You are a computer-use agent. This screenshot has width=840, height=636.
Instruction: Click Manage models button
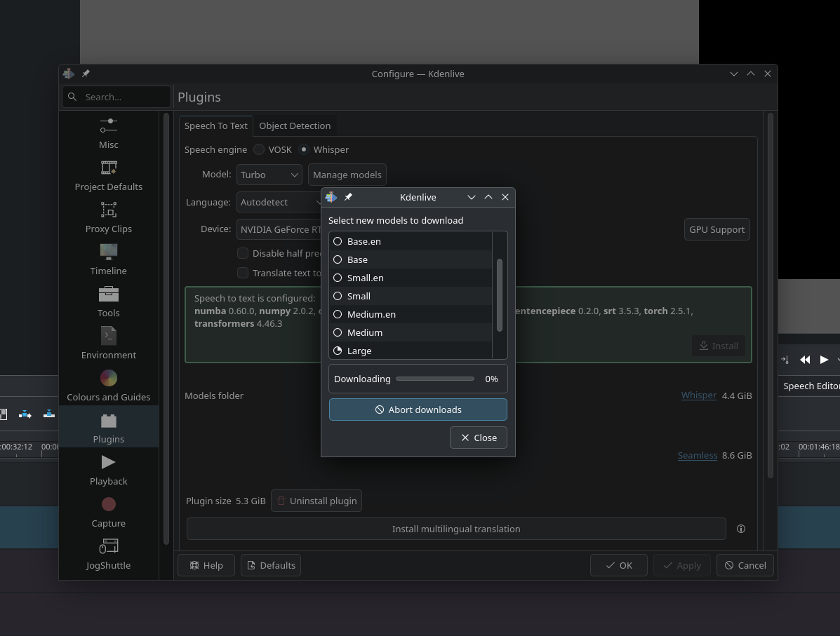click(x=347, y=175)
